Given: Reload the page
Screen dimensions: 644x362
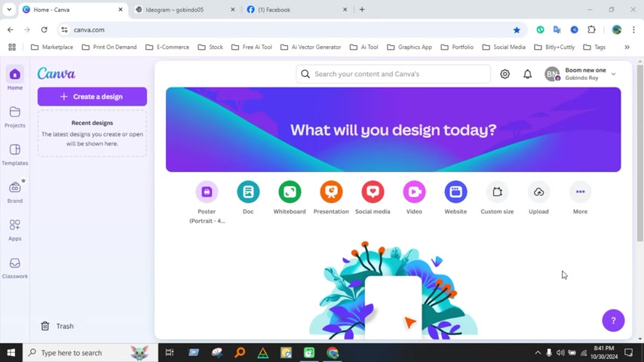Looking at the screenshot, I should pos(44,29).
